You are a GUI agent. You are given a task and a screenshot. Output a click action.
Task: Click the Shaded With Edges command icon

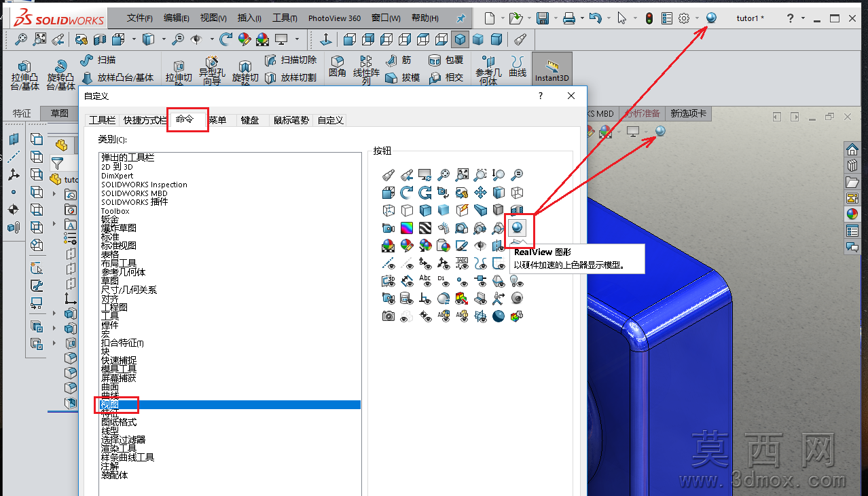pyautogui.click(x=425, y=210)
